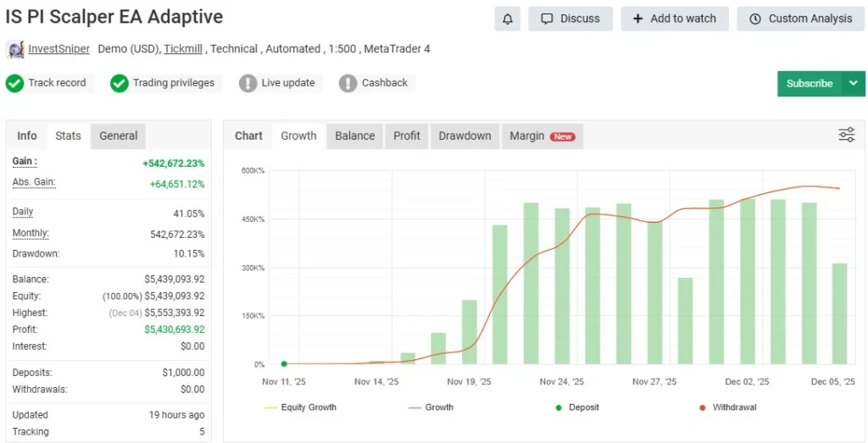Open the General tab in info panel
This screenshot has width=868, height=443.
(x=118, y=136)
